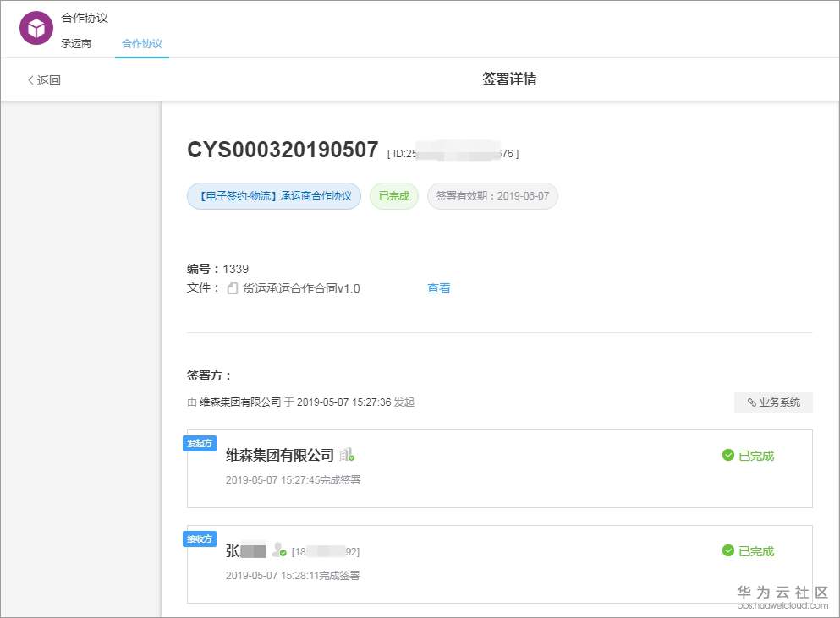Select the contract number CYS000320190507
This screenshot has width=840, height=618.
(x=283, y=150)
